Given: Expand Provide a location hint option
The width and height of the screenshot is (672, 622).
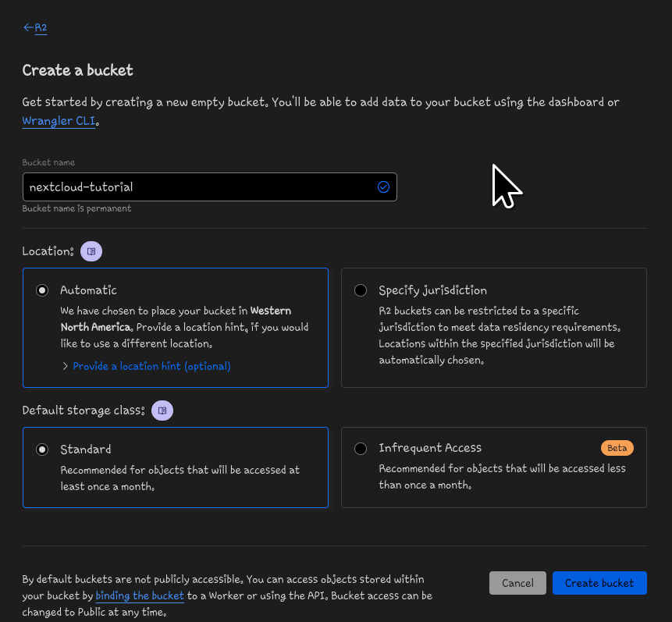Looking at the screenshot, I should tap(151, 366).
